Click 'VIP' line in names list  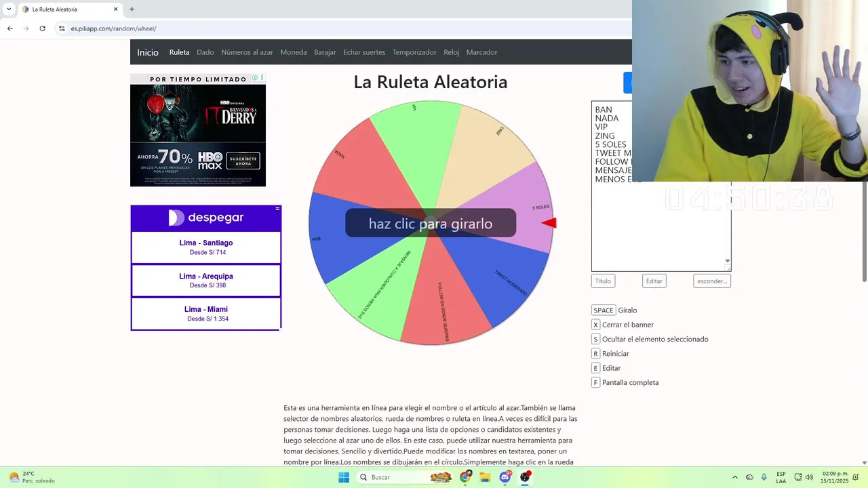pyautogui.click(x=601, y=127)
